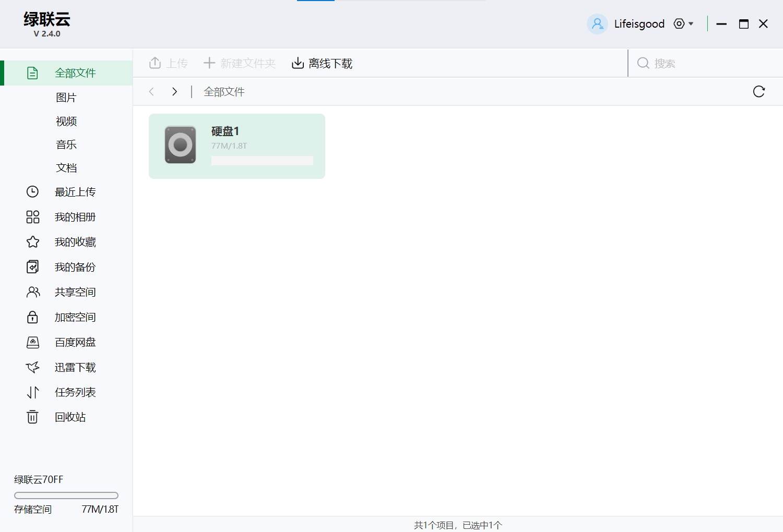
Task: Open 最近上传 list
Action: click(x=75, y=192)
